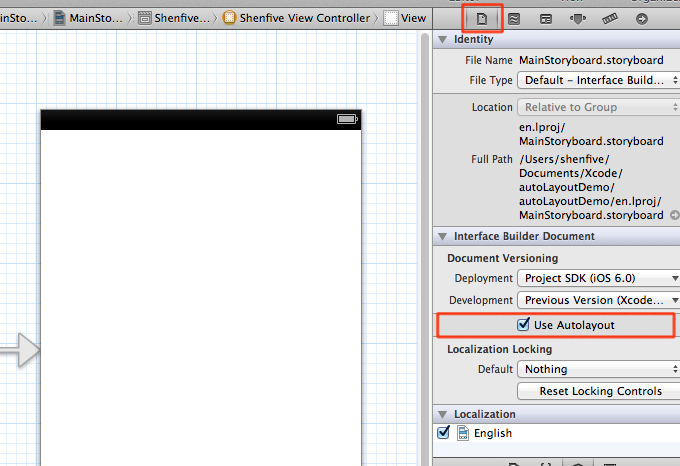This screenshot has height=466, width=680.
Task: Toggle the Use Autolayout checkbox
Action: pos(523,324)
